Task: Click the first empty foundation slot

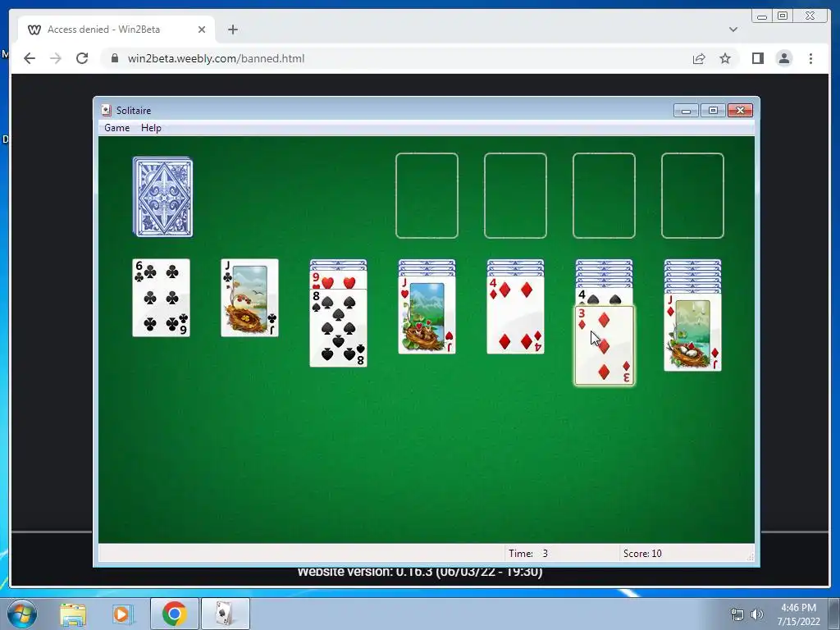Action: pyautogui.click(x=427, y=195)
